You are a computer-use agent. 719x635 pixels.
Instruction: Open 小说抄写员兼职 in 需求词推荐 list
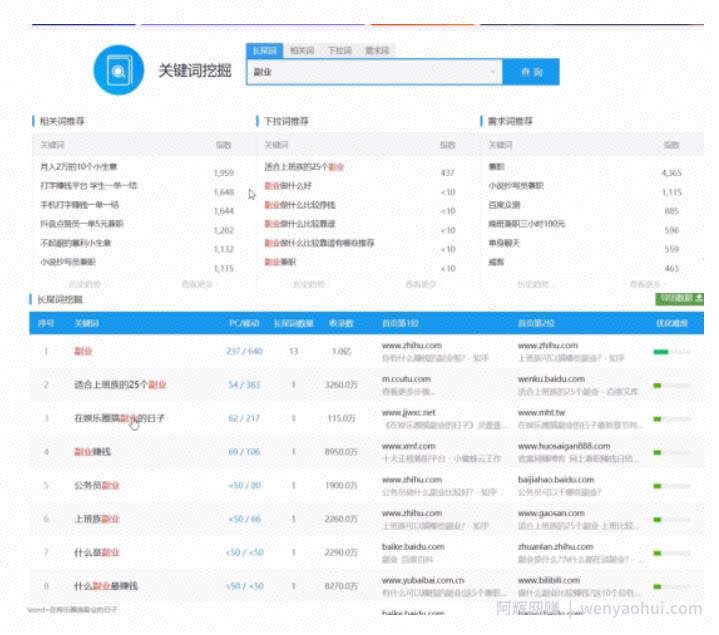[x=516, y=186]
